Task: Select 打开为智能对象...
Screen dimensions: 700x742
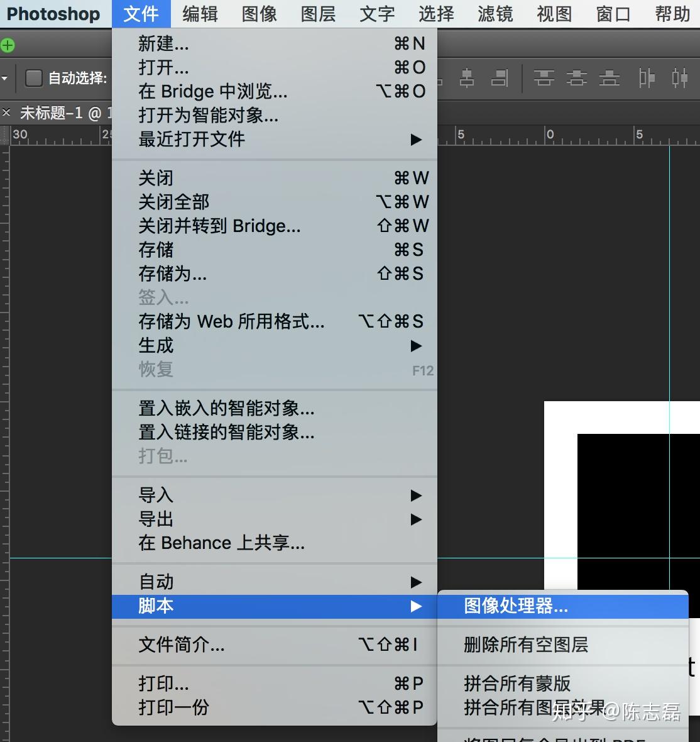Action: tap(275, 116)
